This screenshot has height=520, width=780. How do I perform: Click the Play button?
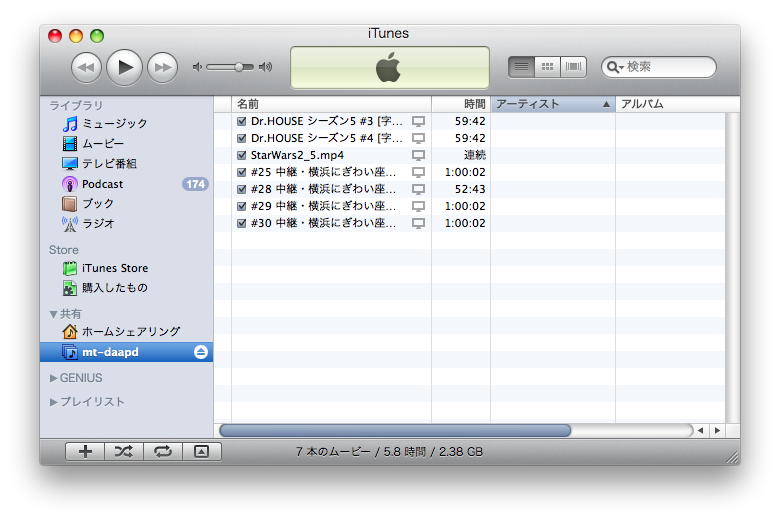pos(124,67)
